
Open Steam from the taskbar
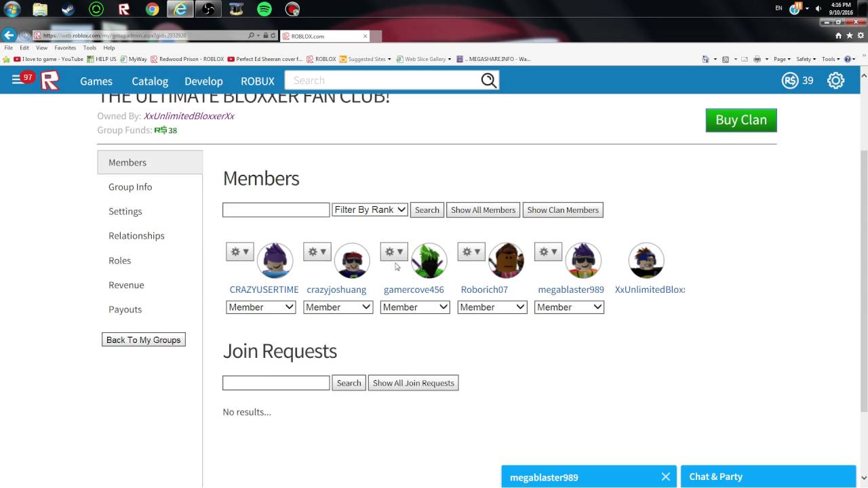point(68,9)
